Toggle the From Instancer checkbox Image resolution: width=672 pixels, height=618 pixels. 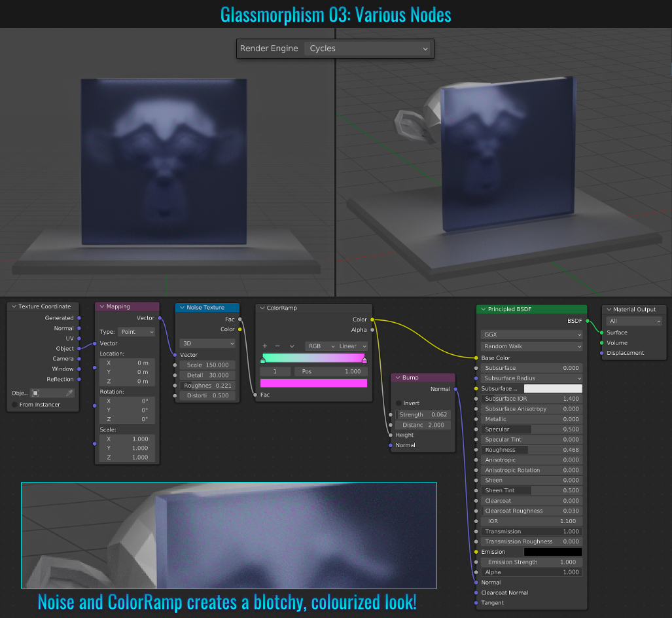(x=15, y=405)
